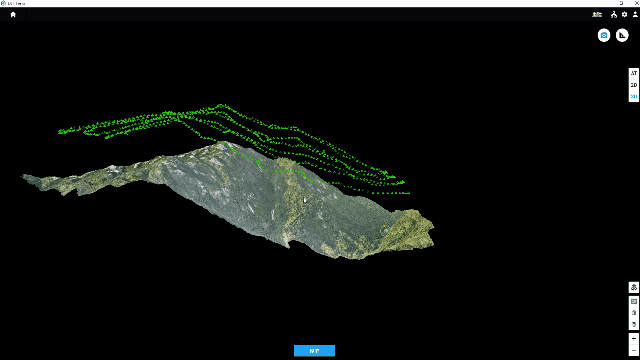Click the cluster nodes icon on right panel
The height and width of the screenshot is (360, 640).
click(633, 287)
